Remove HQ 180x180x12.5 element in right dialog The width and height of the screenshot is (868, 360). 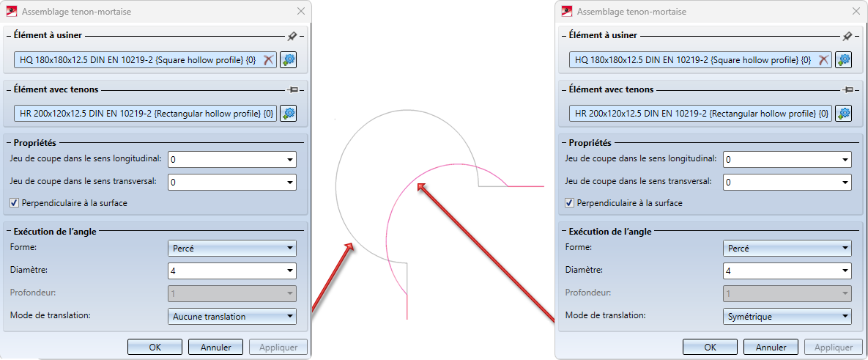coord(824,60)
